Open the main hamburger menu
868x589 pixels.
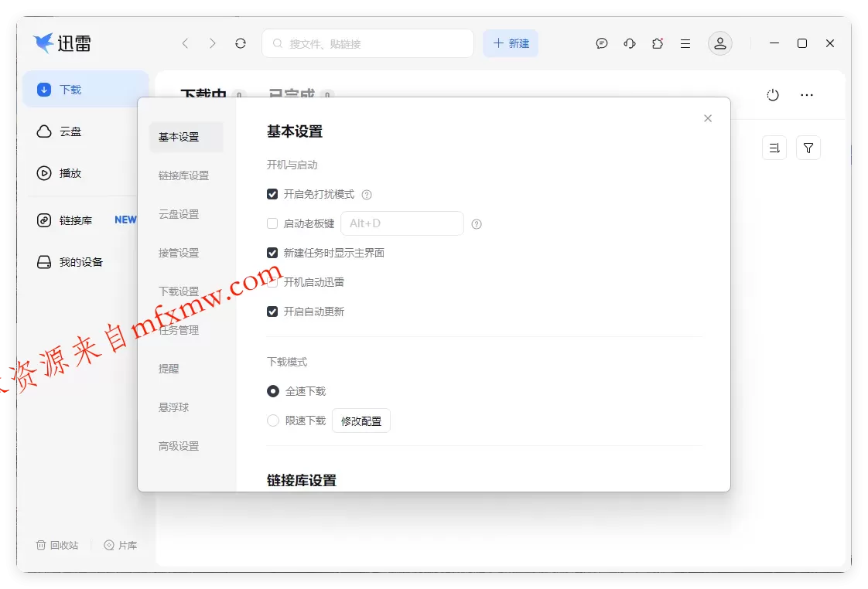point(685,43)
